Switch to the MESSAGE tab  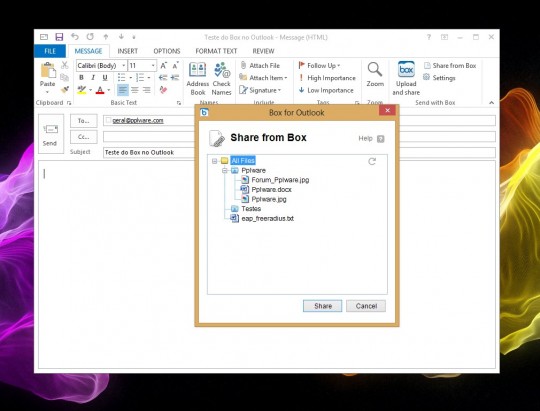pos(89,51)
